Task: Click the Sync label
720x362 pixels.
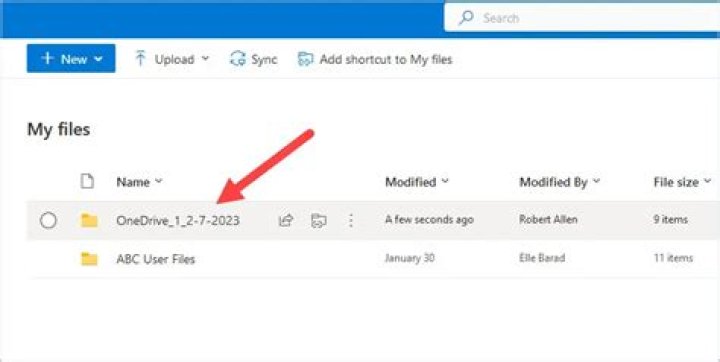Action: coord(264,59)
